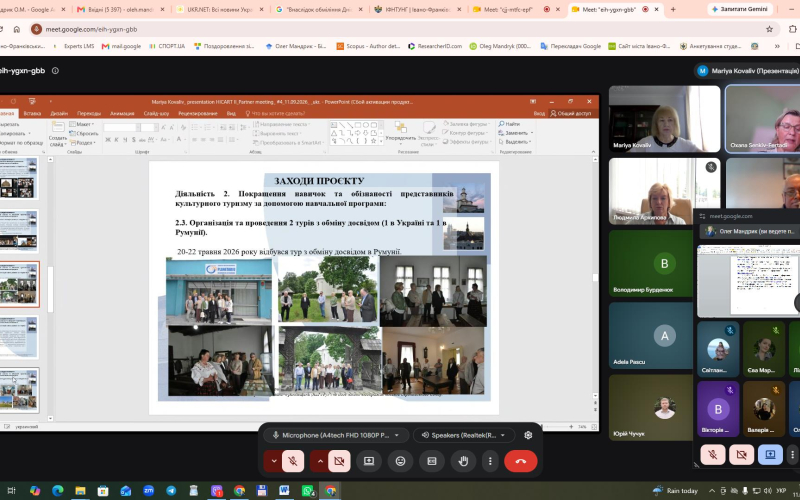This screenshot has height=500, width=800.
Task: Open Telegram from taskbar
Action: tap(171, 491)
